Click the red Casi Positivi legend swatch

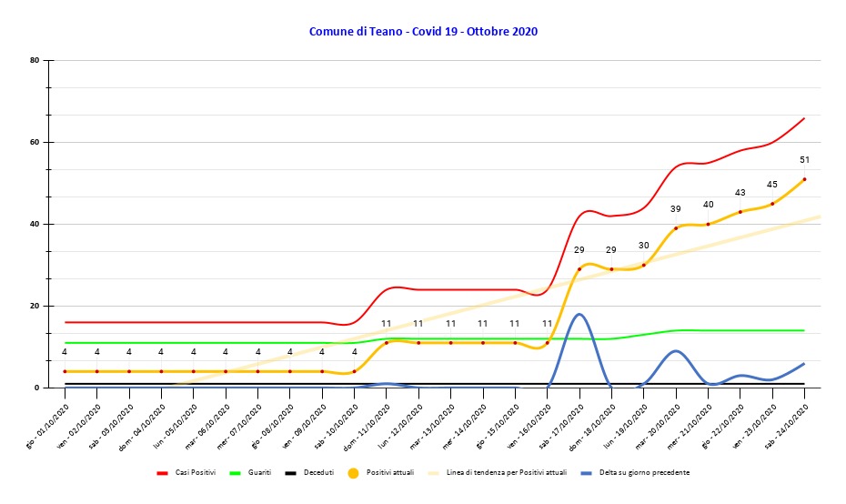(163, 473)
